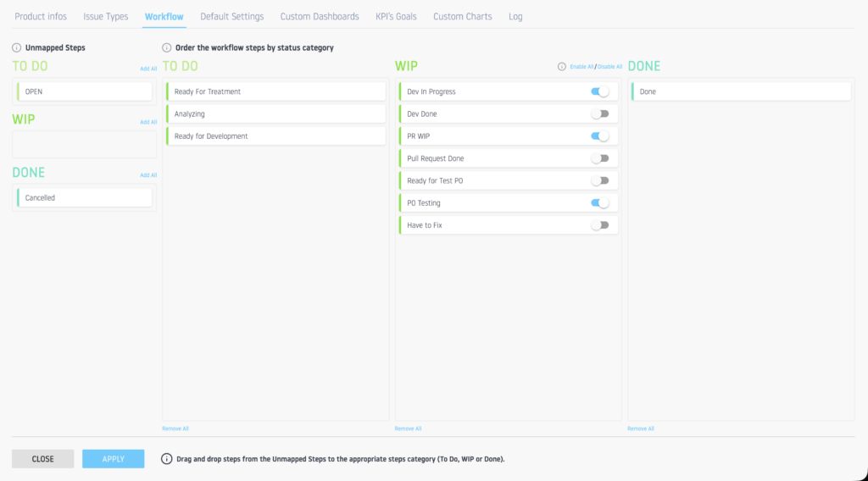Click info icon beside Order the workflow steps
This screenshot has width=868, height=481.
(166, 47)
